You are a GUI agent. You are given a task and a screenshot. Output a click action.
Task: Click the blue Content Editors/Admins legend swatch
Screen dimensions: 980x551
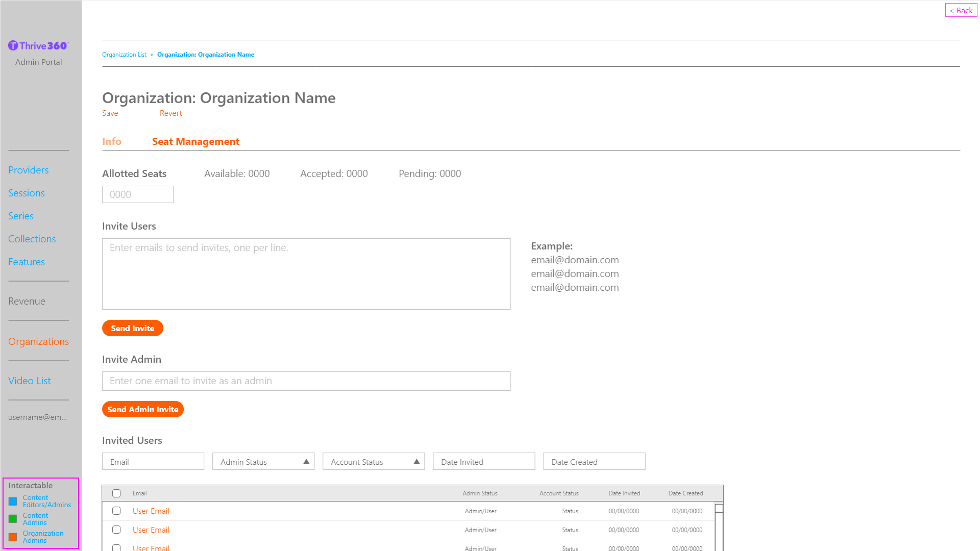coord(13,502)
